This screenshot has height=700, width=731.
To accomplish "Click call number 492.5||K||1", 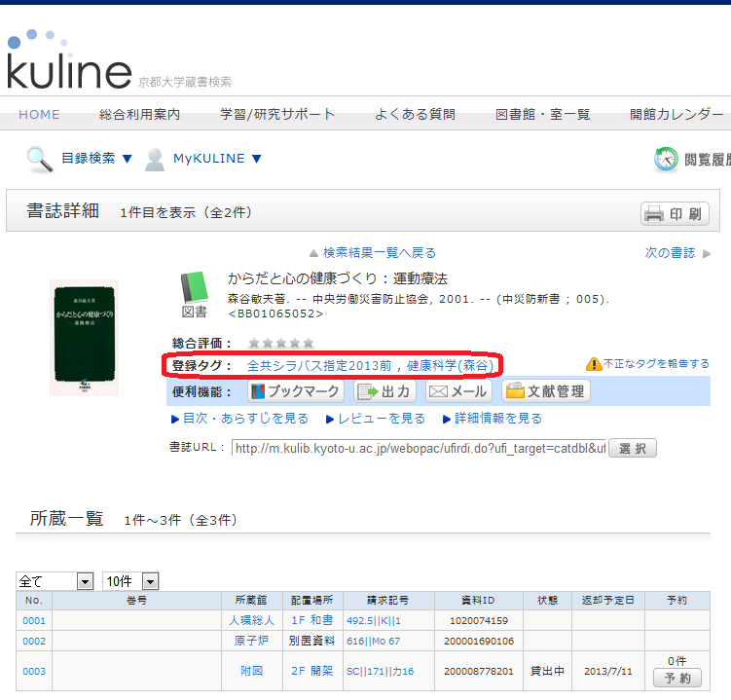I will point(374,621).
